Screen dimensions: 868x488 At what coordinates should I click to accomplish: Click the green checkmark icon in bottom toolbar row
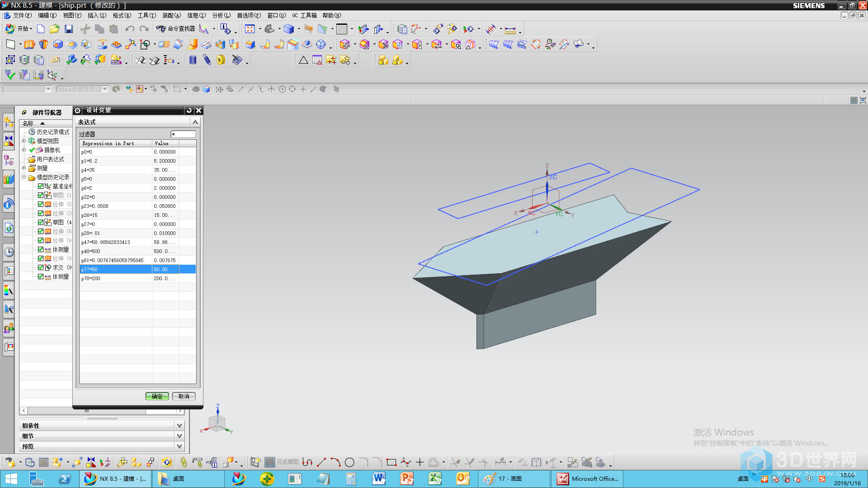point(10,75)
